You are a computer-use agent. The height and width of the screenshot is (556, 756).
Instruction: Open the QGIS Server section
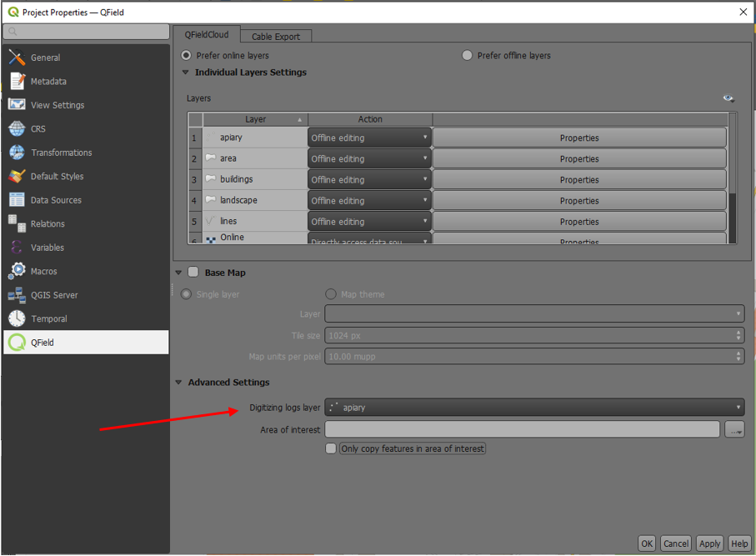point(87,295)
